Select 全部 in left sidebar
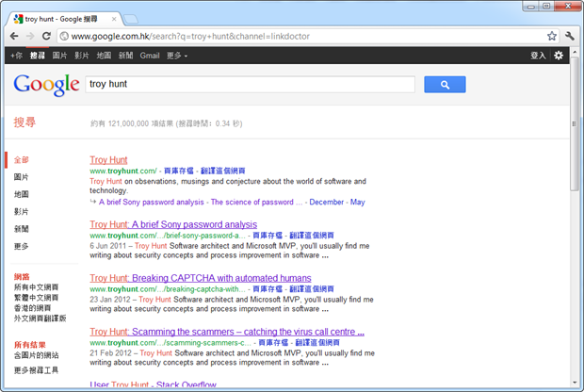Image resolution: width=584 pixels, height=392 pixels. pos(22,160)
